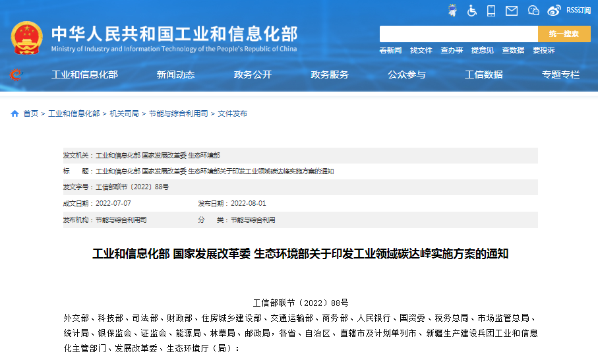Image resolution: width=598 pixels, height=364 pixels.
Task: Click the 统一搜索 search button
Action: [564, 34]
